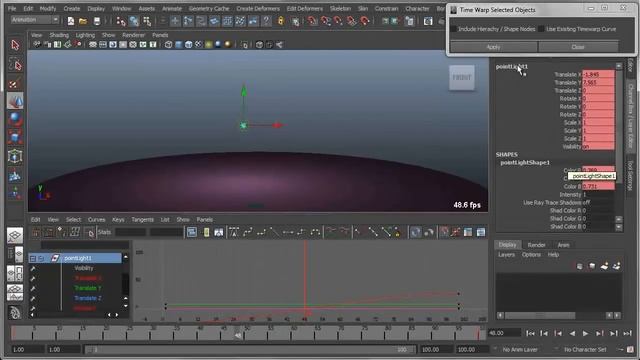Enable textured display in viewport toolbar
The image size is (640, 360).
[x=198, y=45]
